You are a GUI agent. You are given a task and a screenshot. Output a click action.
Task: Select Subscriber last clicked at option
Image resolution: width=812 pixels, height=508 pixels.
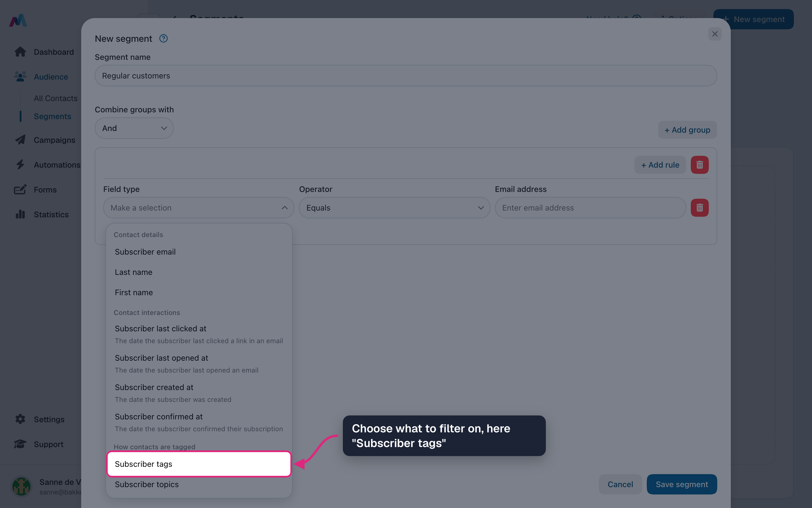point(199,334)
